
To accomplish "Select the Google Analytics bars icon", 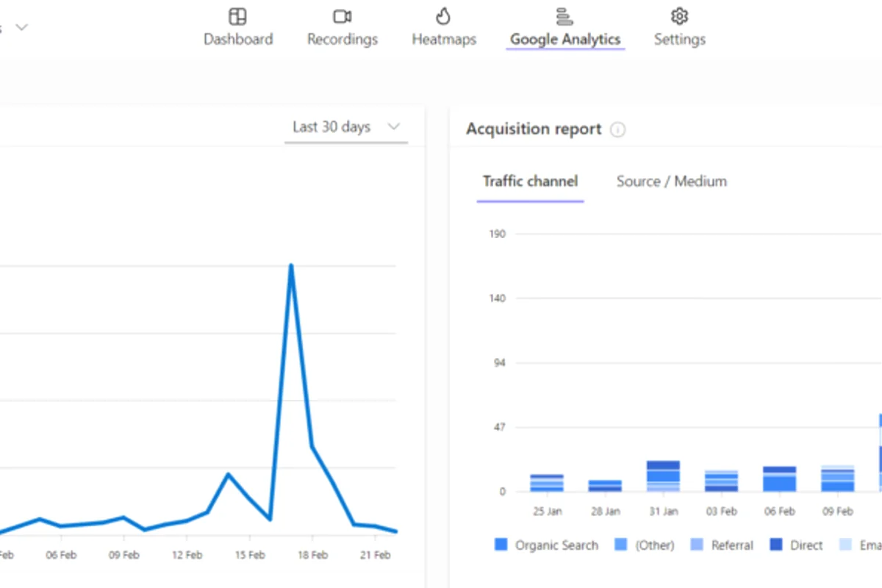I will tap(564, 16).
